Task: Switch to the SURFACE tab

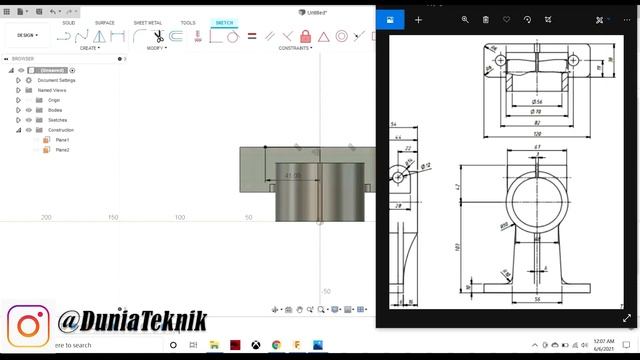Action: pos(104,23)
